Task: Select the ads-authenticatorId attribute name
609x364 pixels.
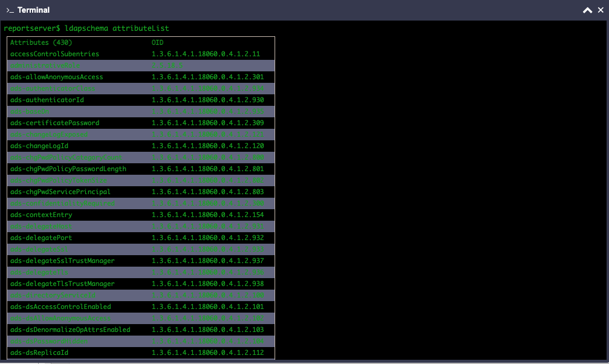Action: (47, 100)
